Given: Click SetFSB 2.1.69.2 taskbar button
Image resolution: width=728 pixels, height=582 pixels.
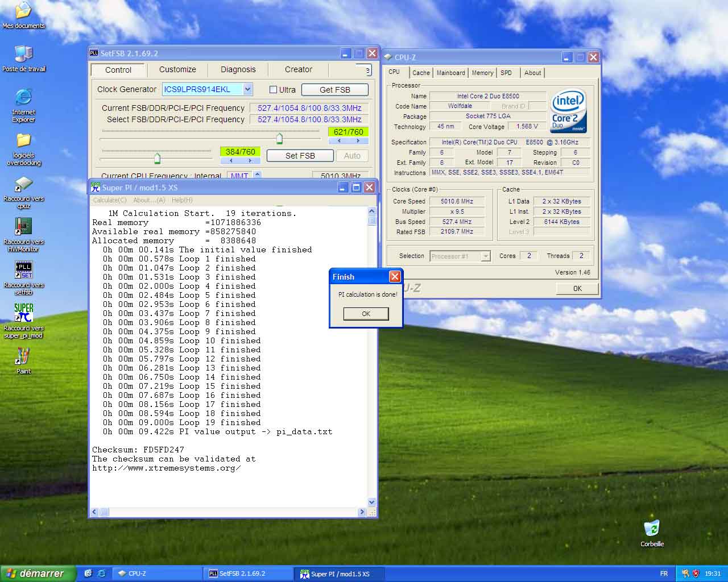Looking at the screenshot, I should tap(249, 573).
